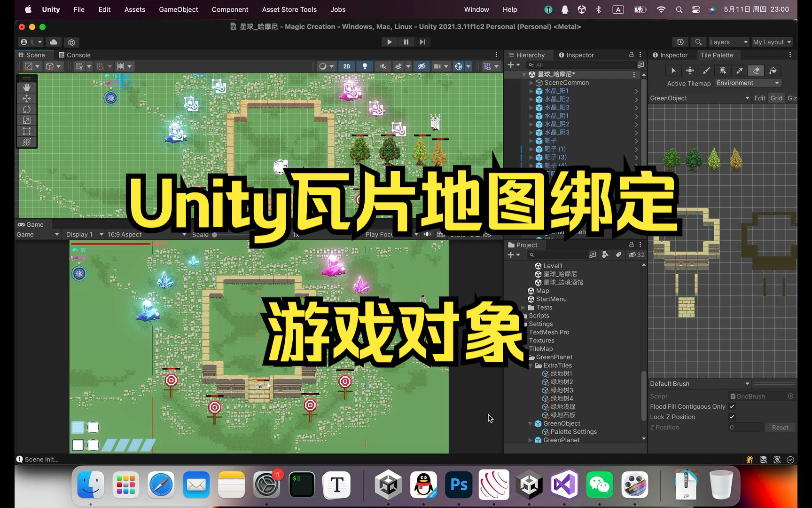The height and width of the screenshot is (508, 812).
Task: Click the Step frame button
Action: (x=422, y=42)
